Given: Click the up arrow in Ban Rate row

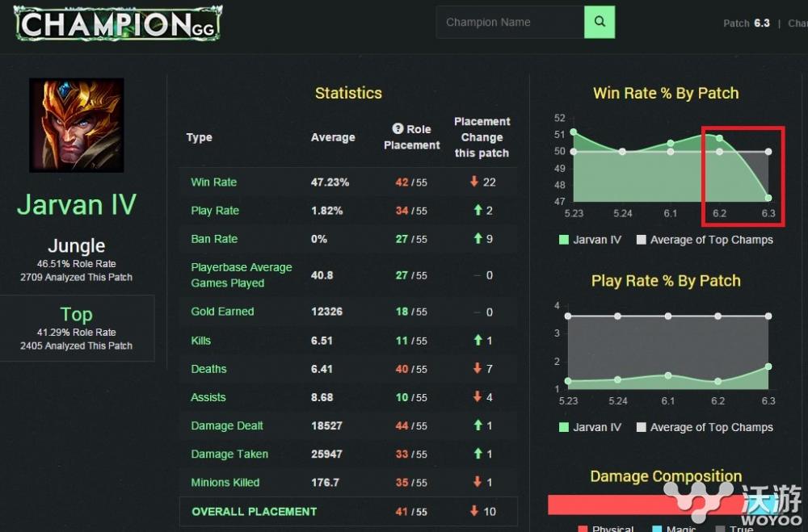Looking at the screenshot, I should (478, 238).
